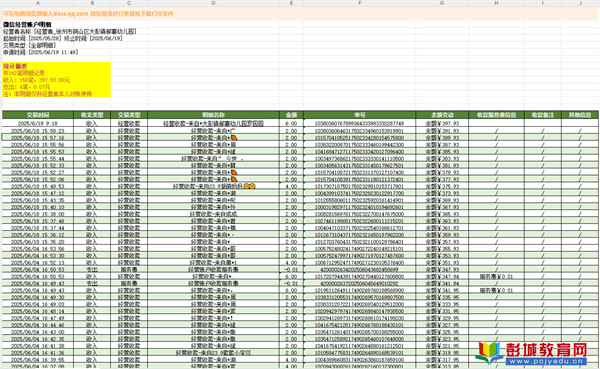Select the 交易类型 [全部明细] line
The width and height of the screenshot is (600, 369).
tap(30, 45)
